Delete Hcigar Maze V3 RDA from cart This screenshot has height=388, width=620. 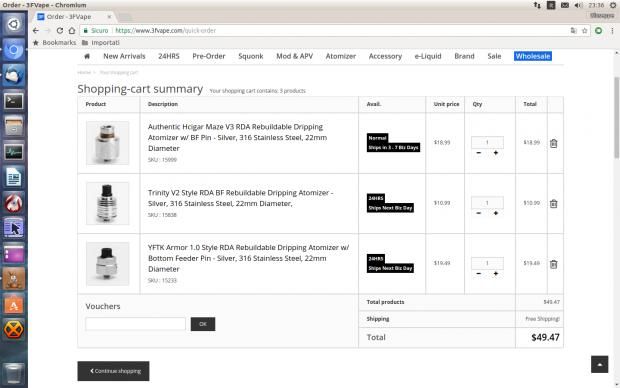(553, 144)
